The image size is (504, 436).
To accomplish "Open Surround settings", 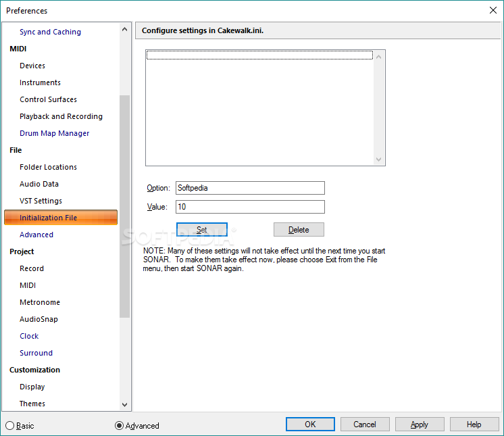I will pos(36,353).
